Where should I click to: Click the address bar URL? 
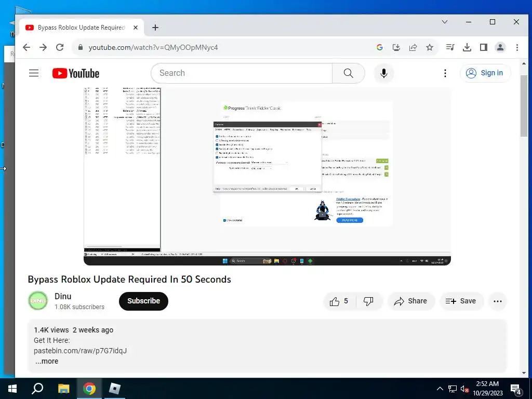153,47
